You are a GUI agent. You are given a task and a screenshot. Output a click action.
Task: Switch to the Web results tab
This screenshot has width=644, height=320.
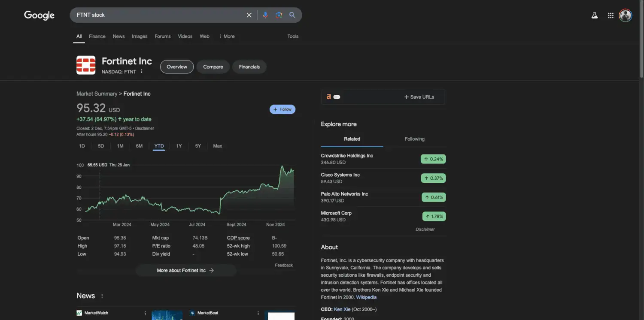[x=205, y=36]
